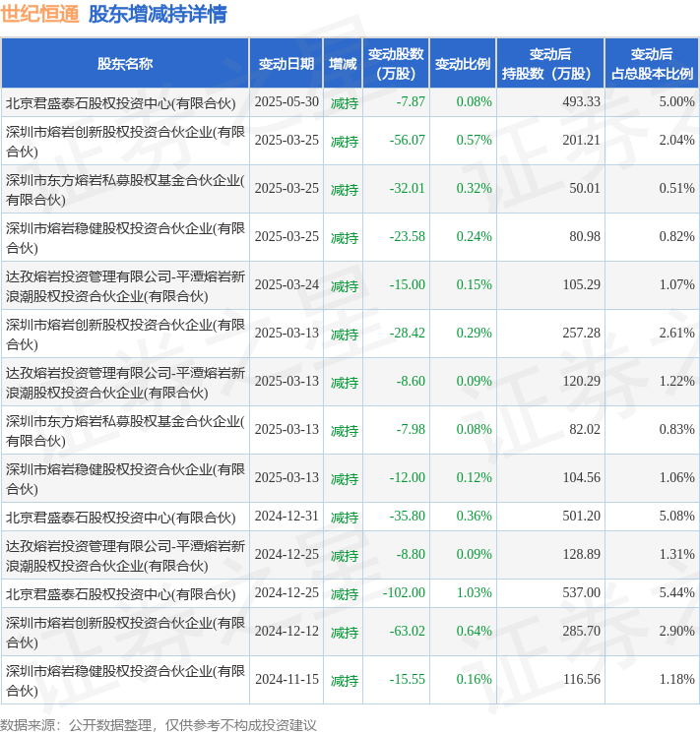Screen dimensions: 700x734
Task: Select the 股东名称 column header
Action: [125, 64]
